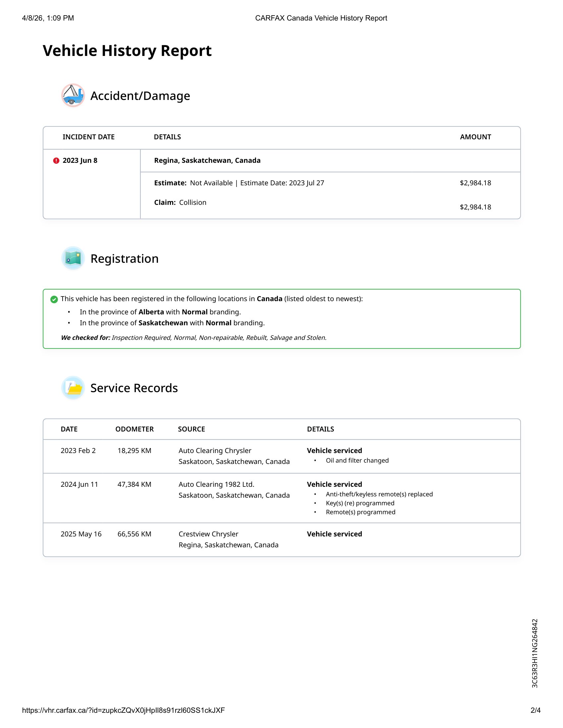Image resolution: width=563 pixels, height=728 pixels.
Task: Click the red alert icon beside 2023 Jun 8
Action: (56, 161)
